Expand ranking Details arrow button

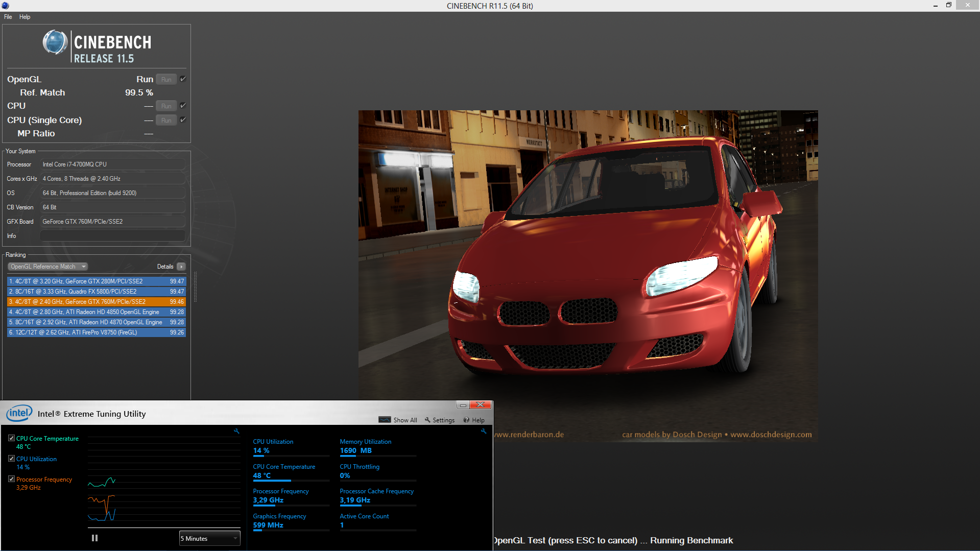tap(181, 267)
